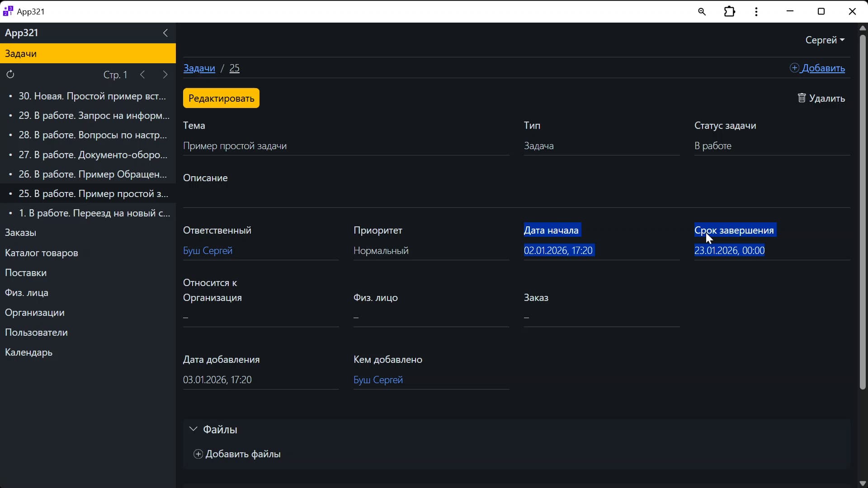Screen dimensions: 868x488
Task: Go to the previous page of tasks
Action: point(142,75)
